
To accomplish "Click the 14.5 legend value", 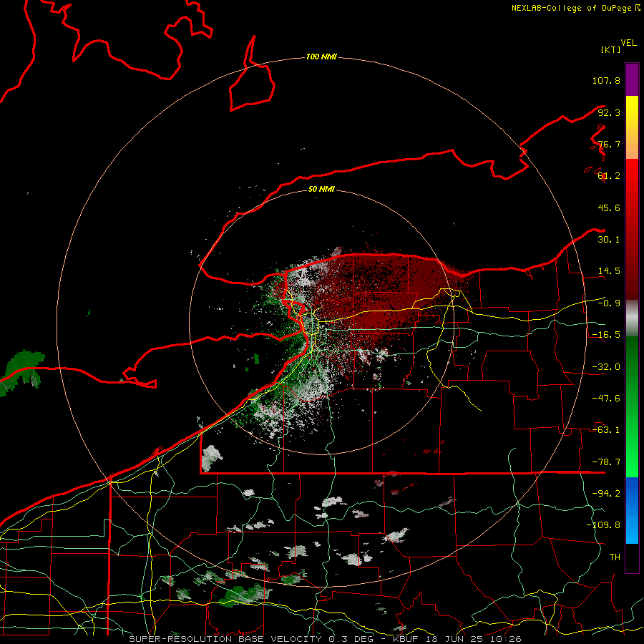I will click(609, 271).
